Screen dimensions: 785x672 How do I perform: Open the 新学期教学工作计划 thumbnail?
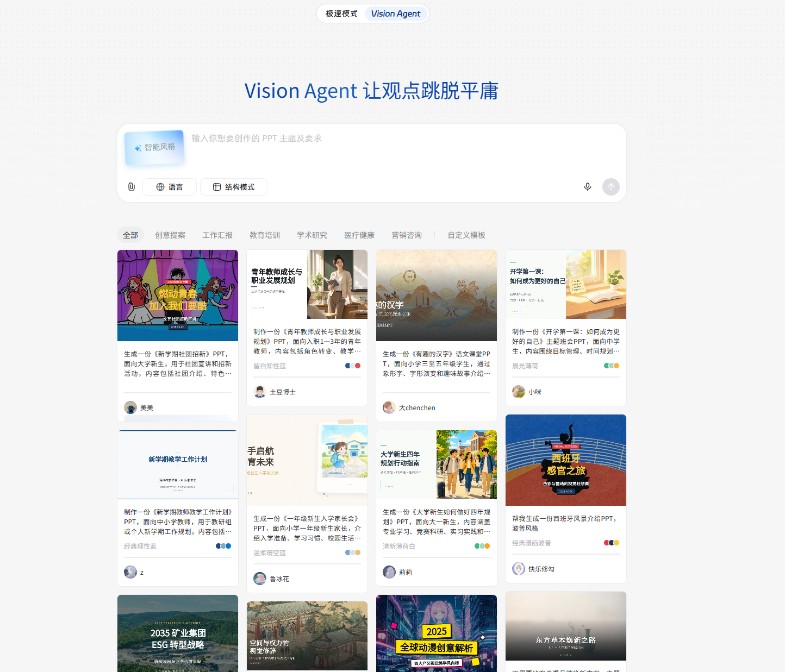(x=178, y=464)
